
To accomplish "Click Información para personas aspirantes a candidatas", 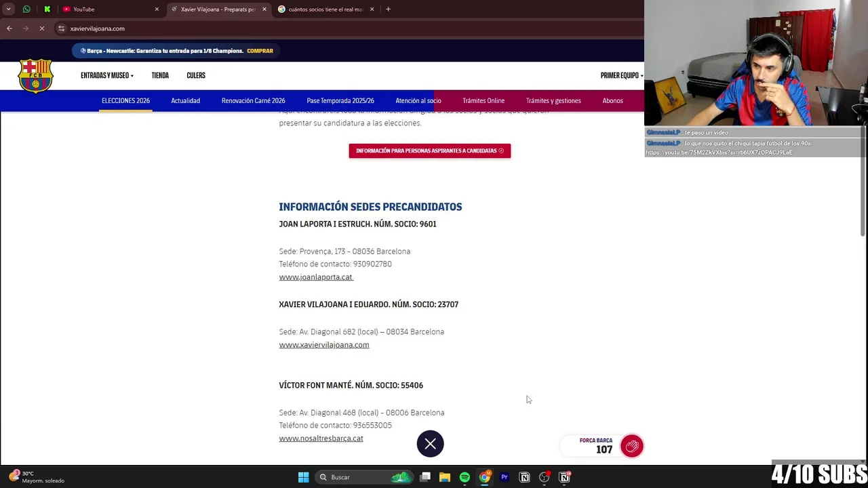I will click(x=429, y=150).
